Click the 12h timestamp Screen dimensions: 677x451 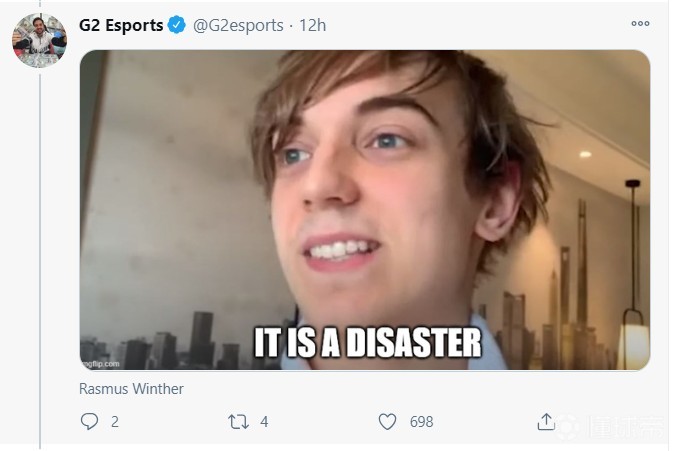(313, 25)
